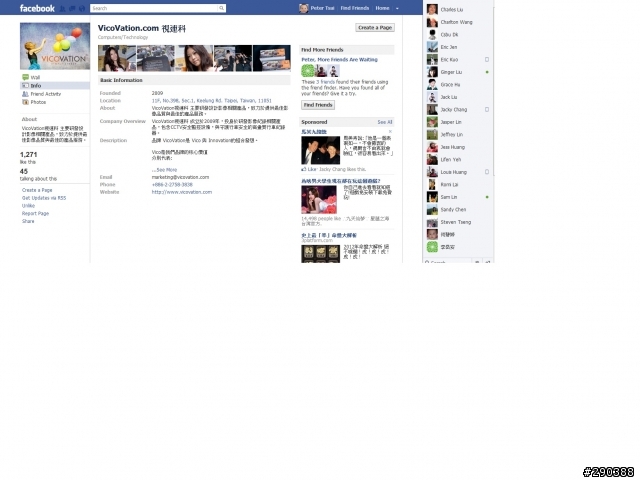Open account dropdown arrow next to Home

pyautogui.click(x=397, y=8)
